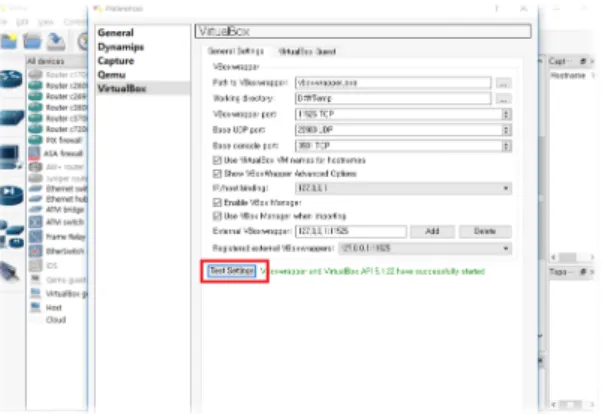Image resolution: width=602 pixels, height=414 pixels.
Task: Click the External VBoxwrapper address field
Action: tap(351, 231)
